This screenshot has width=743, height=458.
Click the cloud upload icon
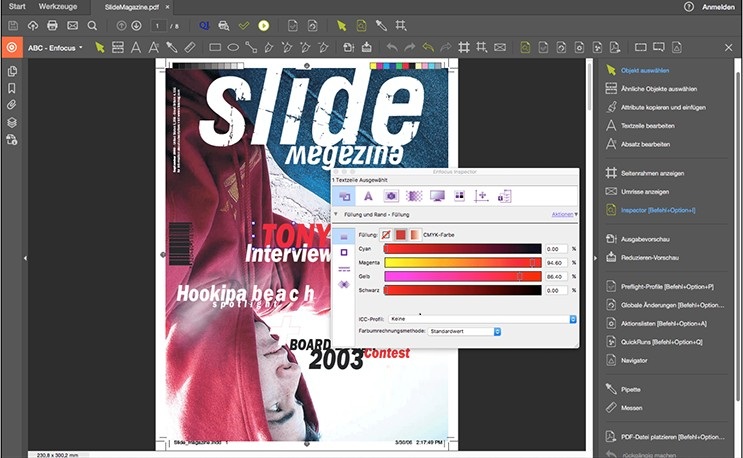33,26
